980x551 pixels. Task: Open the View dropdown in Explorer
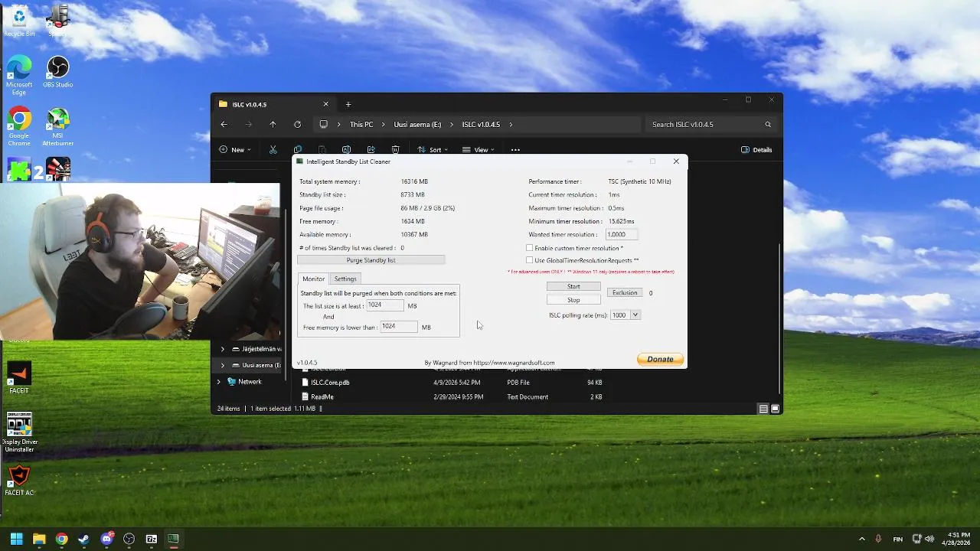click(x=479, y=150)
